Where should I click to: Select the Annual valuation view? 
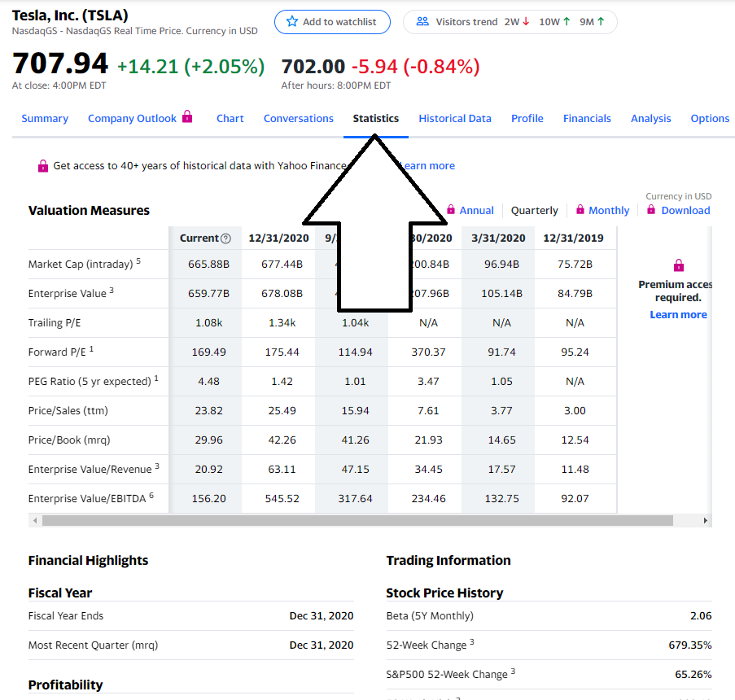[477, 211]
